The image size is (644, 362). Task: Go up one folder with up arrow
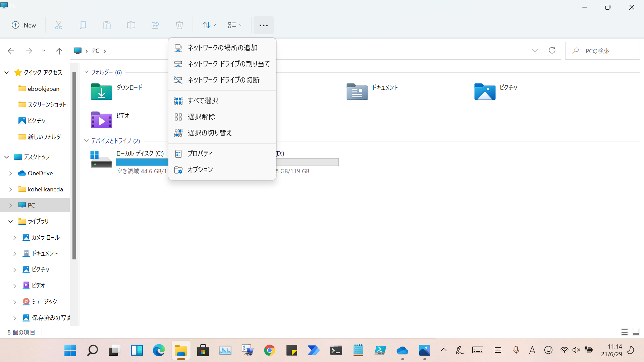click(x=59, y=51)
